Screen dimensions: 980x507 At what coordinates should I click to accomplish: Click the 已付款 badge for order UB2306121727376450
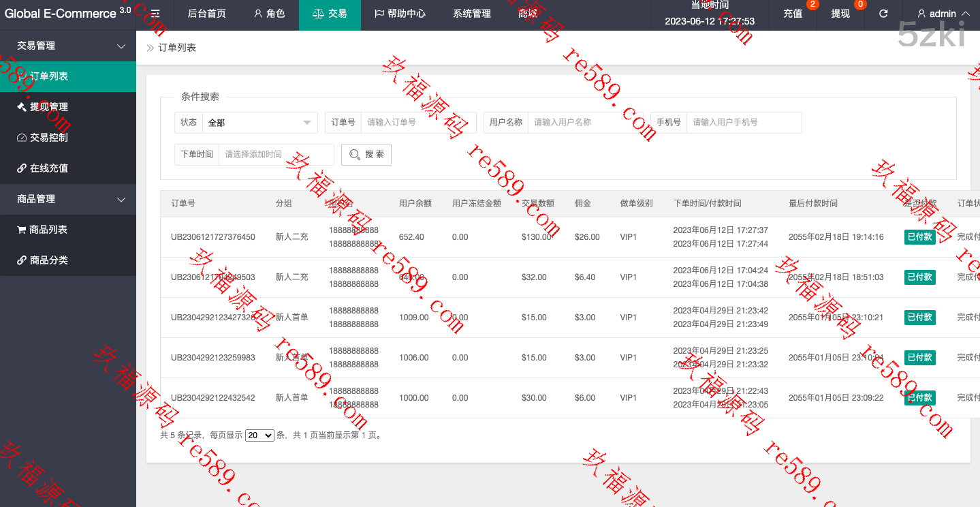(919, 237)
